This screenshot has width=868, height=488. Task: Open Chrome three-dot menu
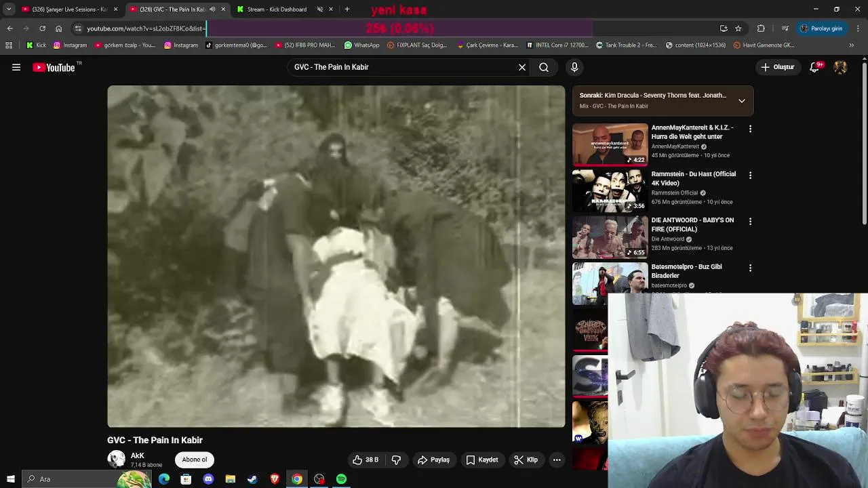click(859, 28)
